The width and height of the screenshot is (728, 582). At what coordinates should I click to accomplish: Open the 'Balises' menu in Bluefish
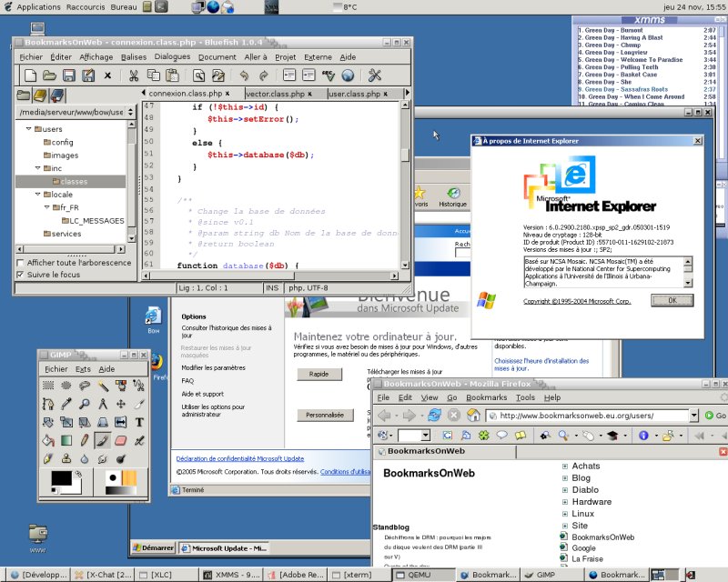[x=134, y=56]
